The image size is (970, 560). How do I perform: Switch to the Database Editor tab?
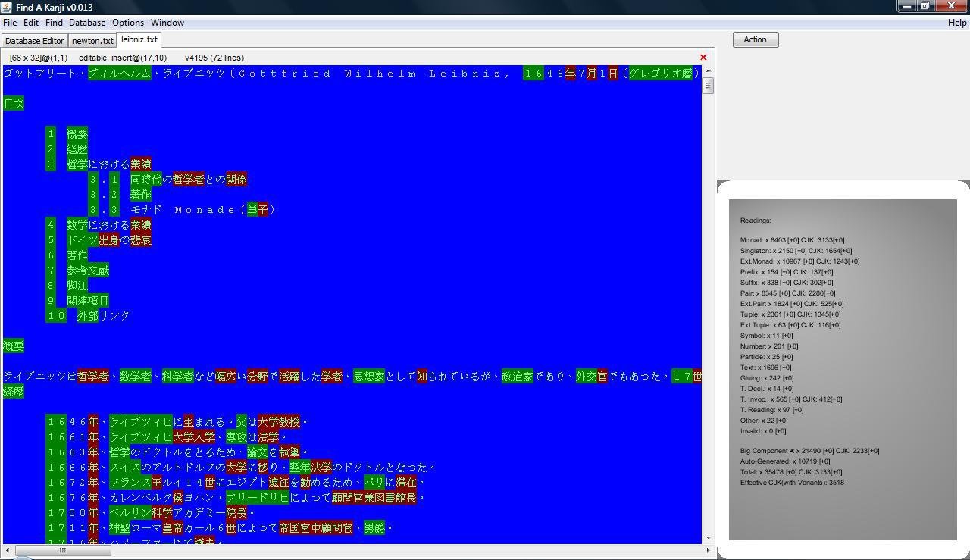[34, 41]
